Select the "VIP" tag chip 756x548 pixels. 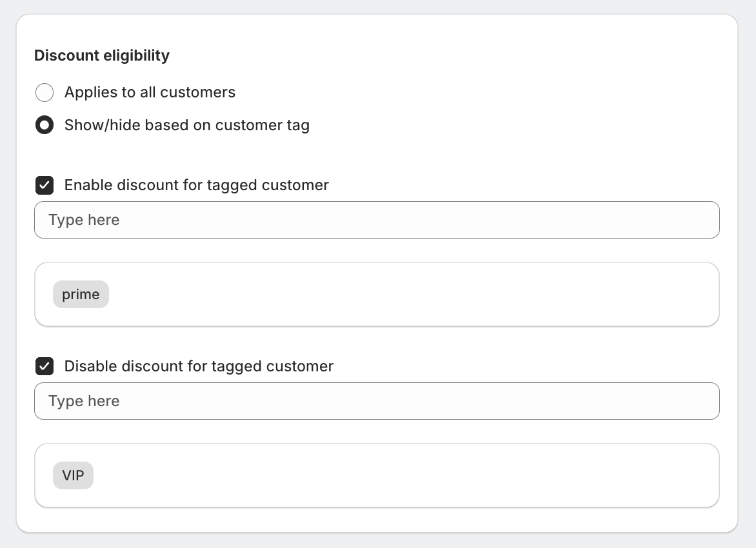(x=73, y=476)
